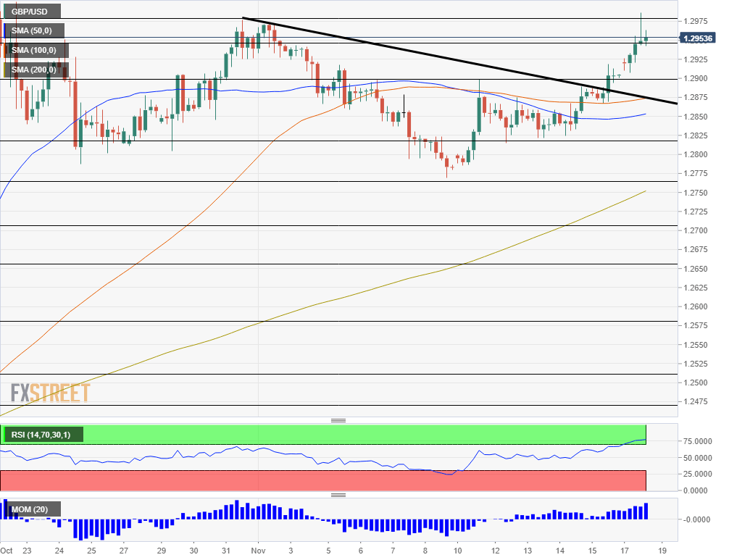Click date 31 on time axis
This screenshot has width=729, height=560.
tap(226, 551)
